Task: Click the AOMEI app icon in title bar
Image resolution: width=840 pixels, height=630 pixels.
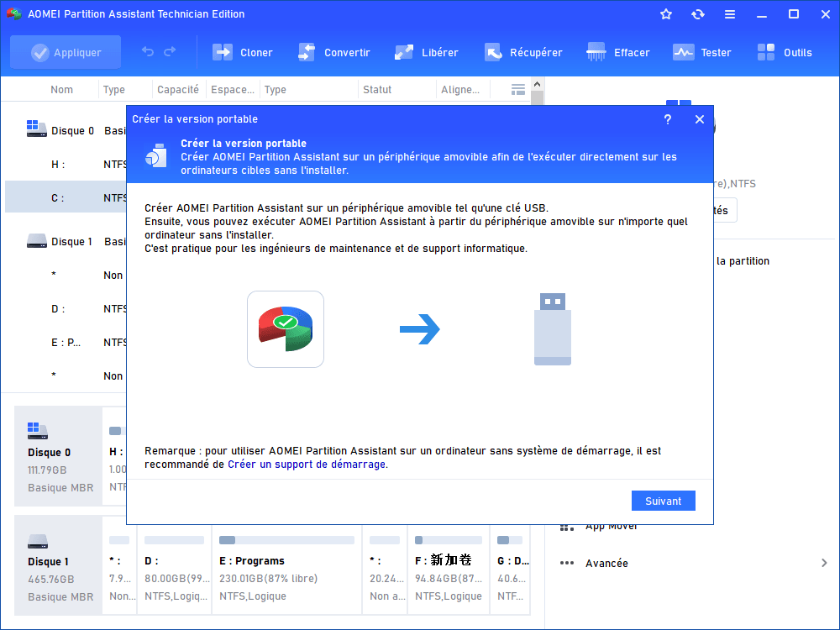Action: 14,14
